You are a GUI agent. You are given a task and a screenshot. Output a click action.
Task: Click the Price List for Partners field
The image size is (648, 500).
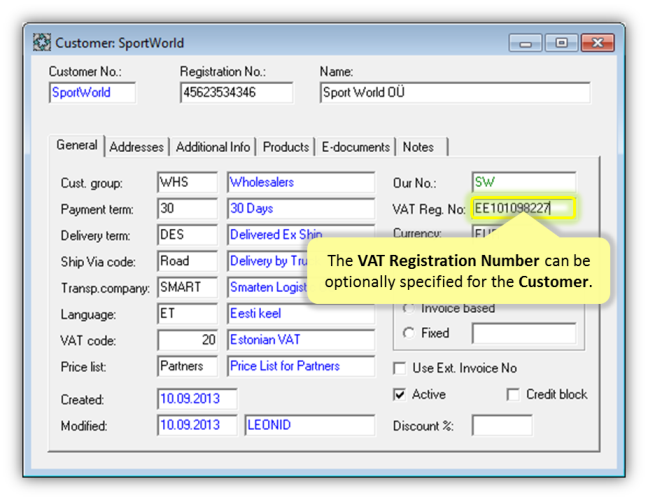tap(301, 366)
